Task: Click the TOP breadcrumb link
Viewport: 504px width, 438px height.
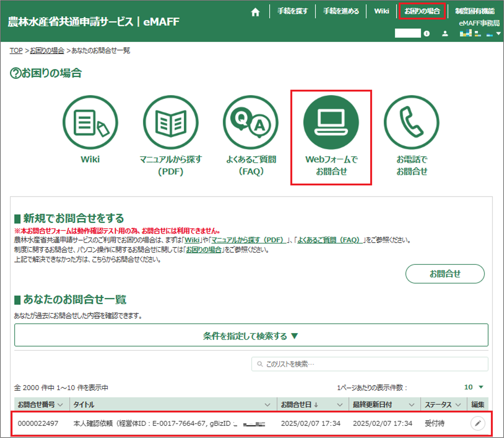Action: [16, 51]
